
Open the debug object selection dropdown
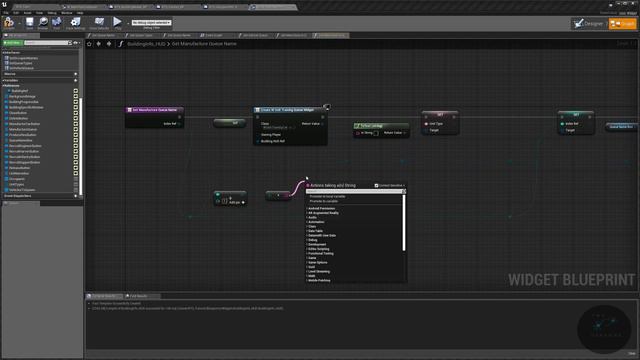click(151, 22)
